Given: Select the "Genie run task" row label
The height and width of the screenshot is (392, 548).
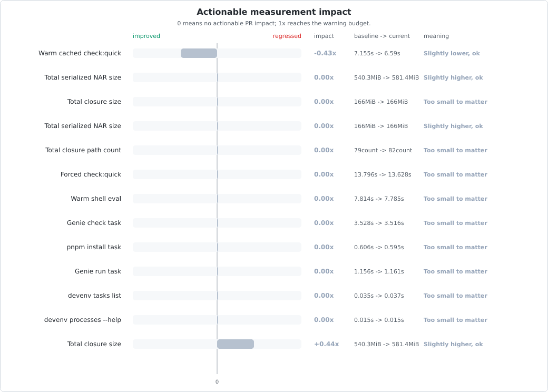Looking at the screenshot, I should point(98,271).
